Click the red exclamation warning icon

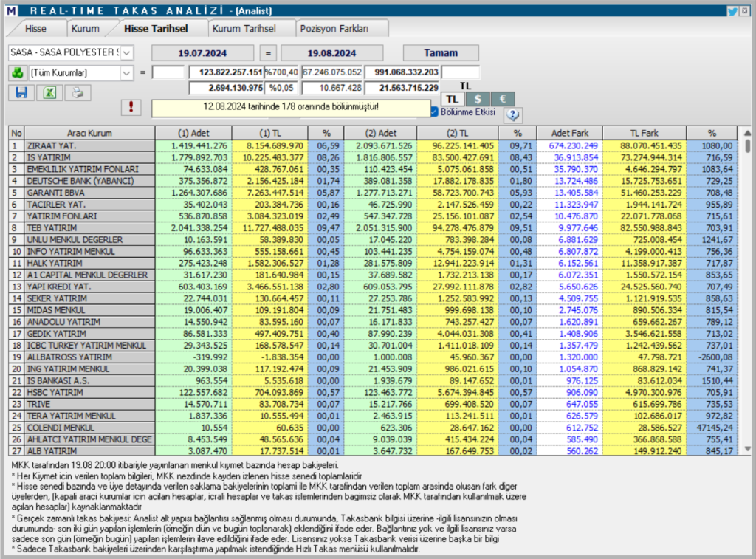[131, 107]
